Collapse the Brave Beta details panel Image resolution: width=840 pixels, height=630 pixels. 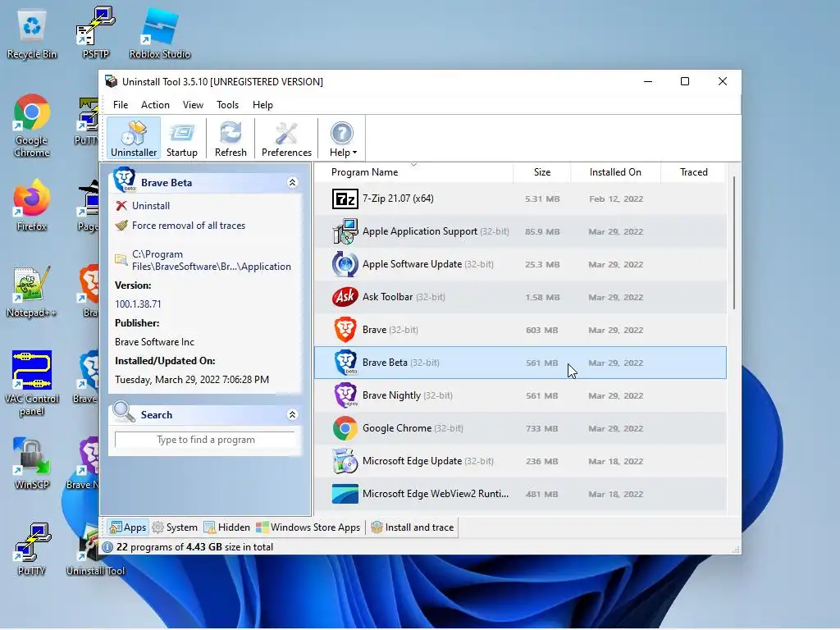point(292,183)
